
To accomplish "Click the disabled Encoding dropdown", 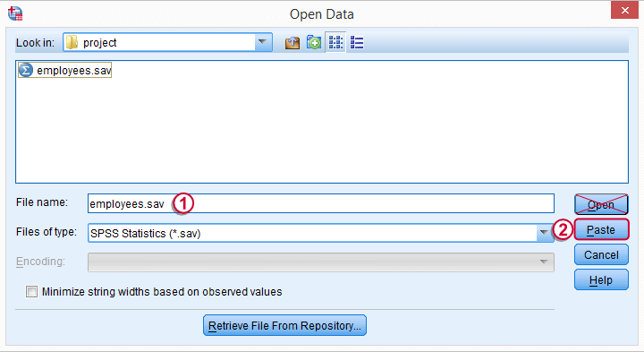I will tap(321, 262).
